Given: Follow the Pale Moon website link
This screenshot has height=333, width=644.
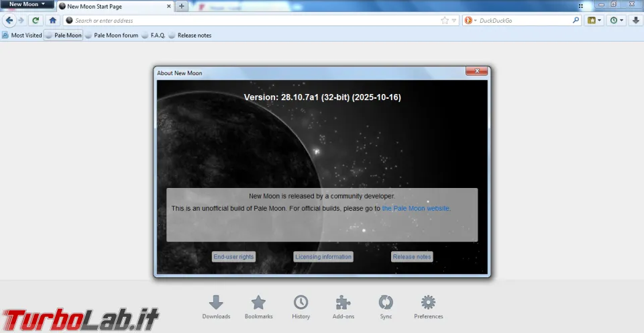Looking at the screenshot, I should [415, 209].
